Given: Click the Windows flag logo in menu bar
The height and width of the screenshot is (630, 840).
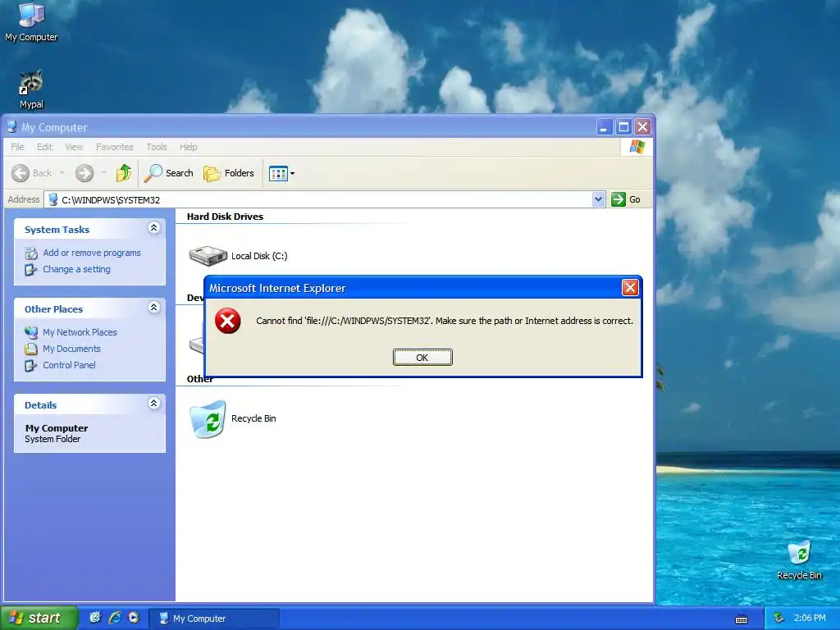Looking at the screenshot, I should pos(637,146).
